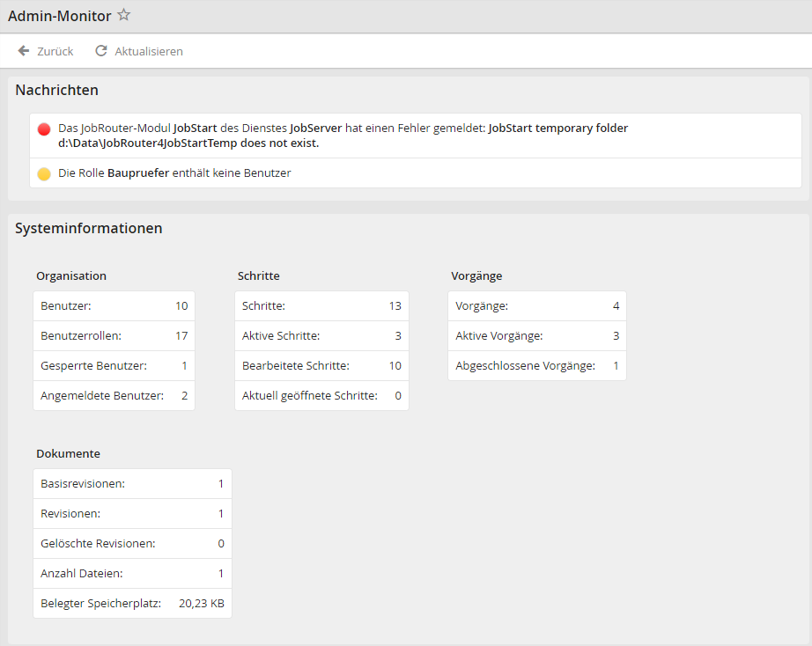Click the Aktuell geöffnete Schritte row
This screenshot has width=812, height=646.
click(x=321, y=396)
